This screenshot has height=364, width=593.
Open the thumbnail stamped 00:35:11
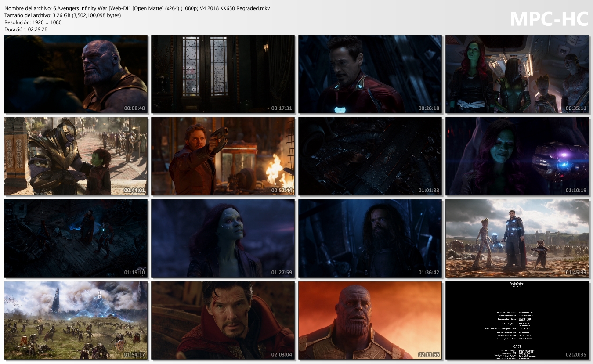(x=517, y=74)
